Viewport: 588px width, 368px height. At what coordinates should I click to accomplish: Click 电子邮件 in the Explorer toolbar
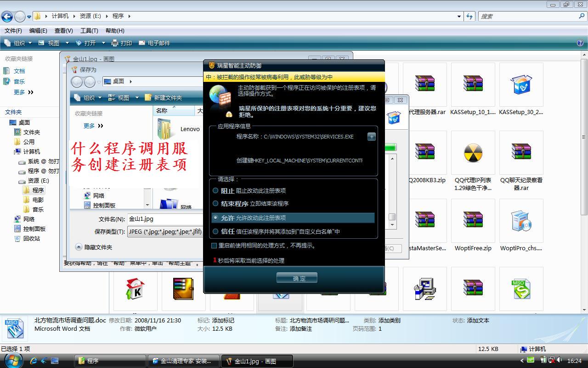click(154, 43)
